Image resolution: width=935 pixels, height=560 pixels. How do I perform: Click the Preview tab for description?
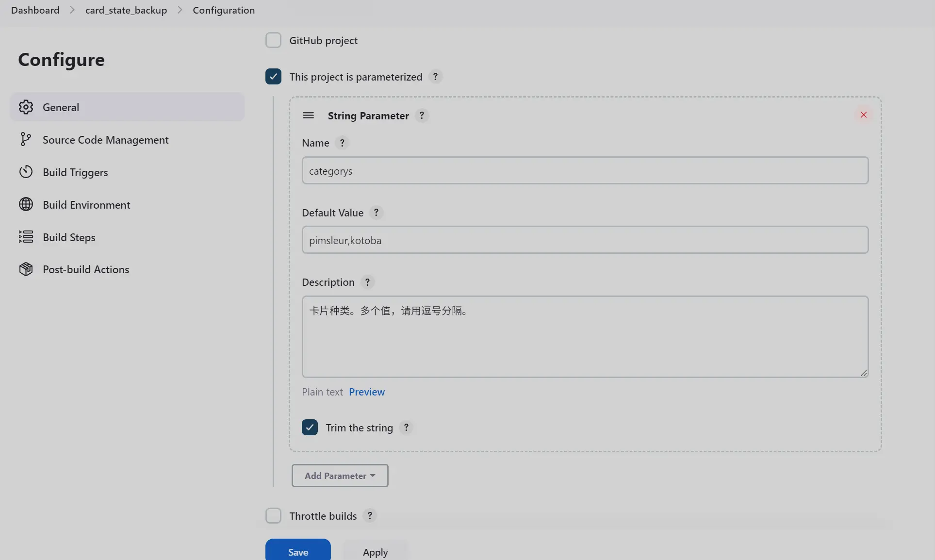366,391
